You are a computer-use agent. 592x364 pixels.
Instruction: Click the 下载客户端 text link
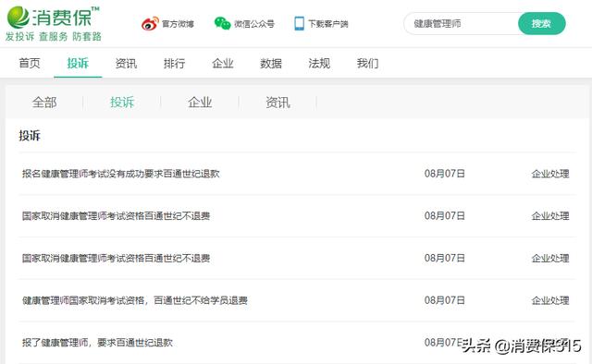pos(328,24)
